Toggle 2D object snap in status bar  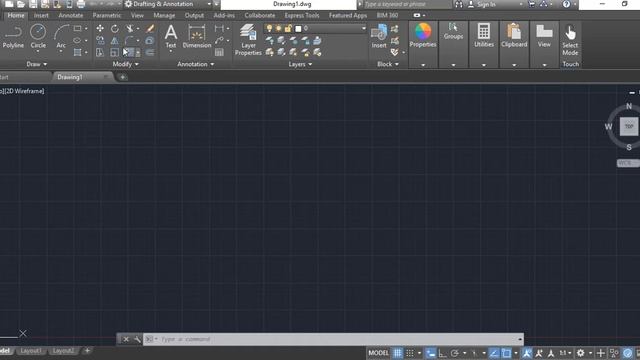[x=506, y=353]
